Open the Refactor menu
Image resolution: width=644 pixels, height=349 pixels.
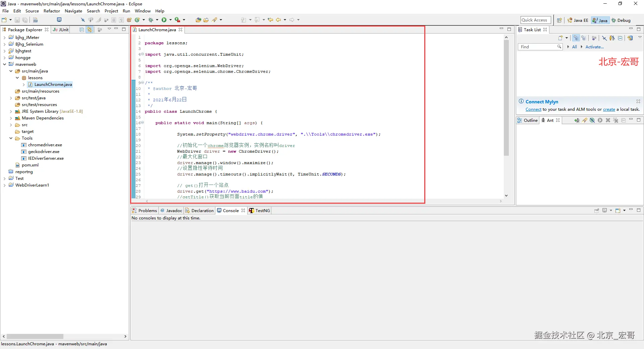[52, 11]
